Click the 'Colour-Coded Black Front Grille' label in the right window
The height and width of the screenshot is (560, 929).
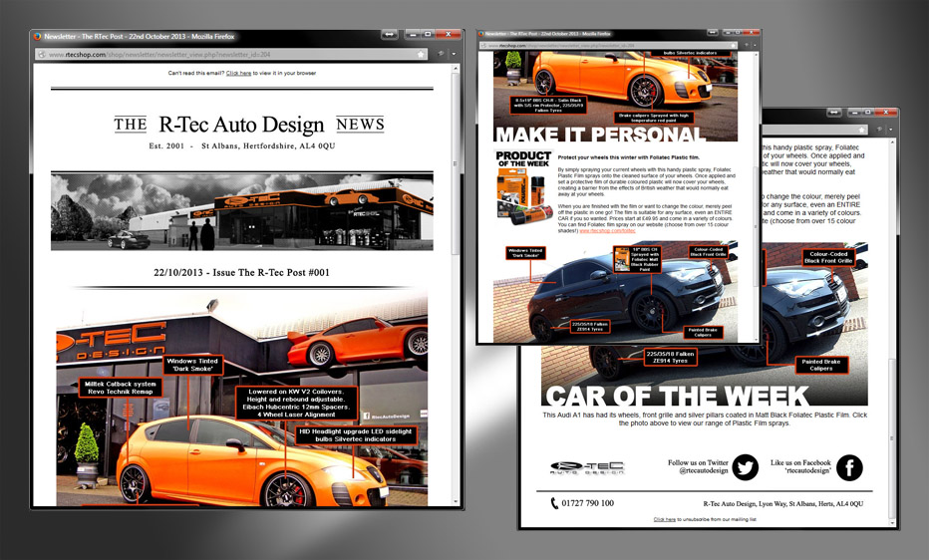[x=828, y=257]
